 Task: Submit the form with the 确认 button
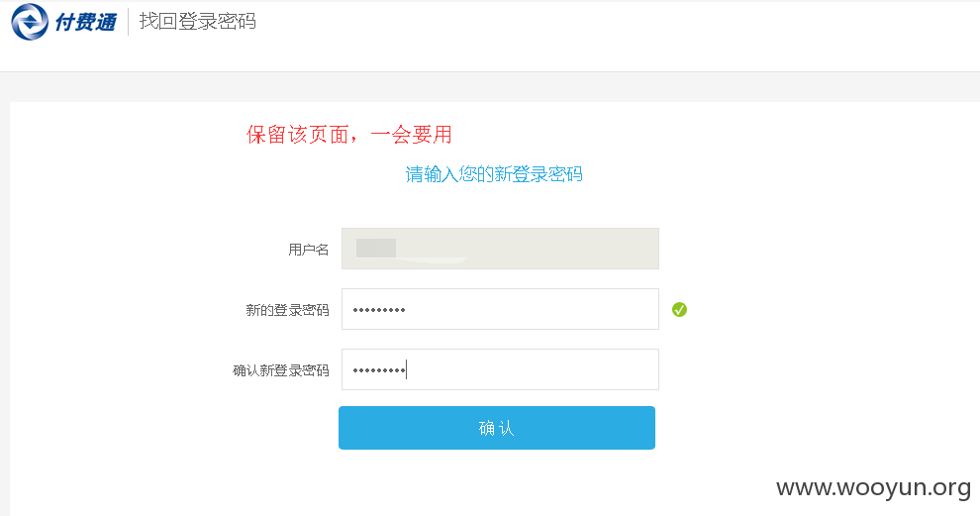click(497, 428)
